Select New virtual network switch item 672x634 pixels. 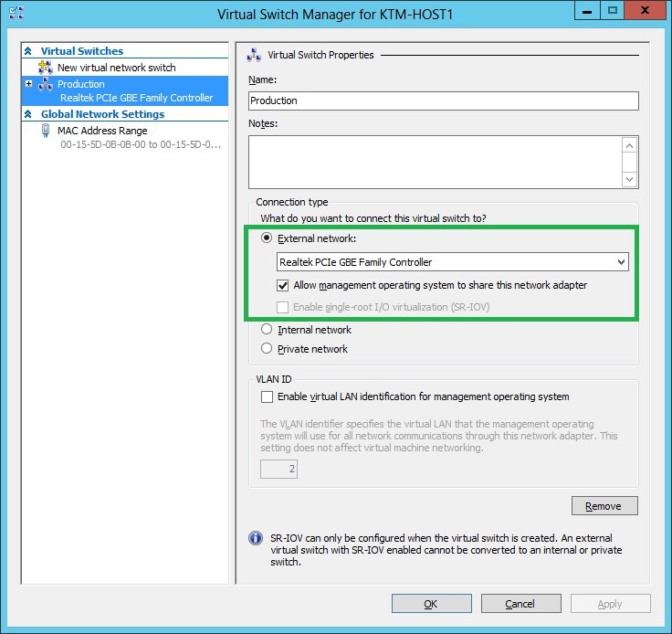coord(116,68)
